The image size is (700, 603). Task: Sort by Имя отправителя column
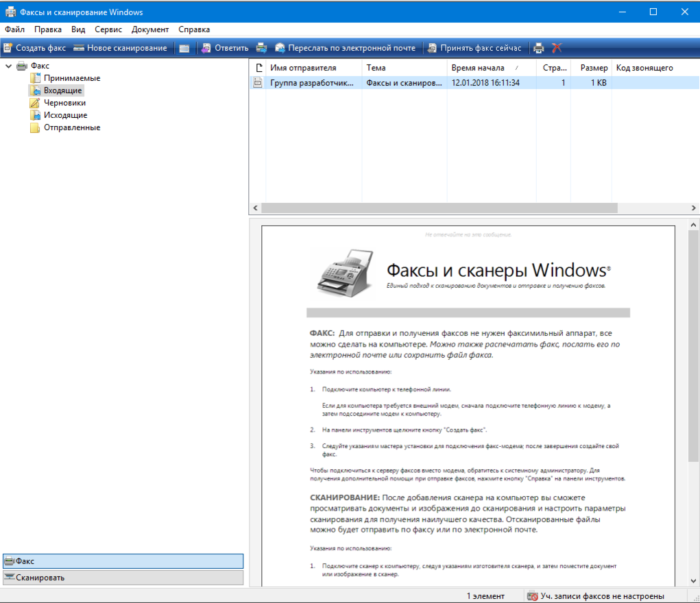[313, 68]
